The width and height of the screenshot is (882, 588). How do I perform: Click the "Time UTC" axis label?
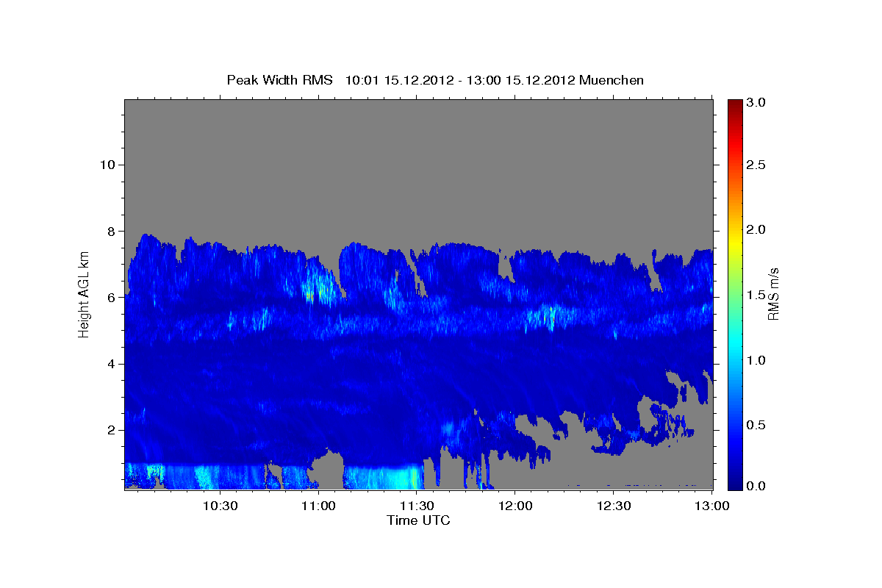(418, 520)
